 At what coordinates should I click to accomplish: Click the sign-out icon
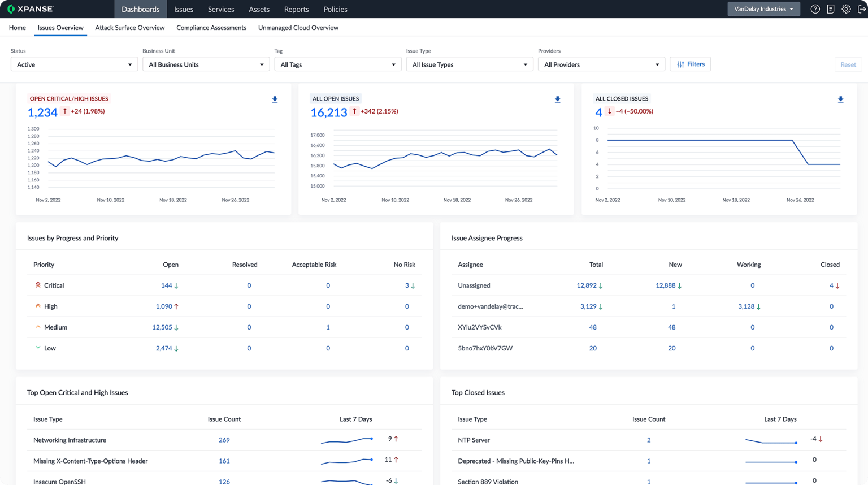[861, 8]
